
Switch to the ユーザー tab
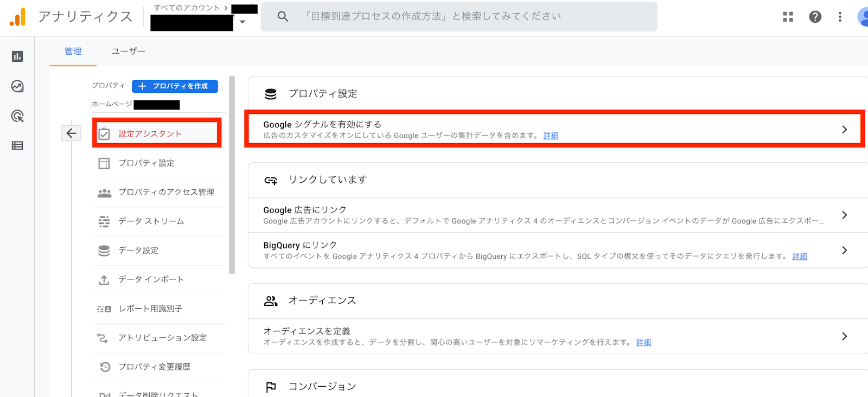(x=129, y=52)
